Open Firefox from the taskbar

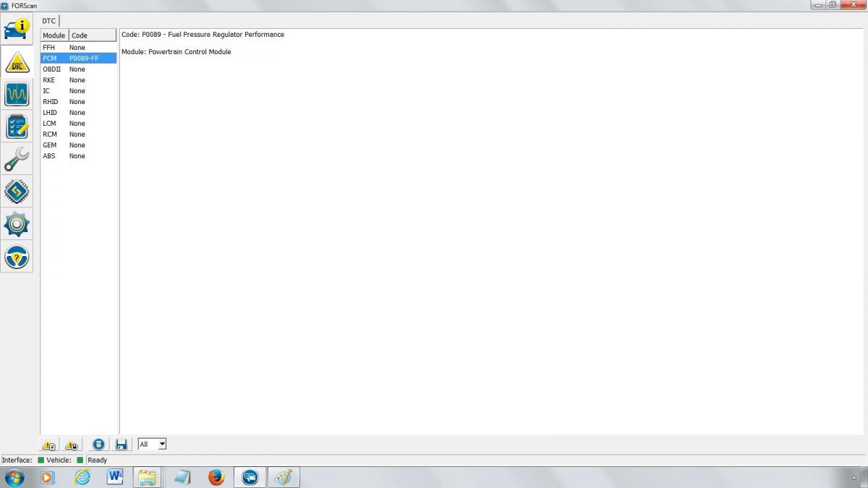pos(216,477)
